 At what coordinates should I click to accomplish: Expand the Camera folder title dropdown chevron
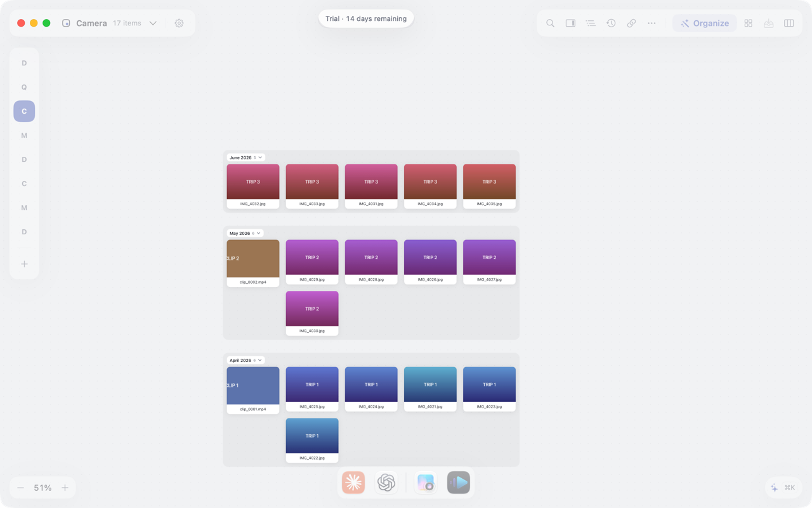(153, 23)
